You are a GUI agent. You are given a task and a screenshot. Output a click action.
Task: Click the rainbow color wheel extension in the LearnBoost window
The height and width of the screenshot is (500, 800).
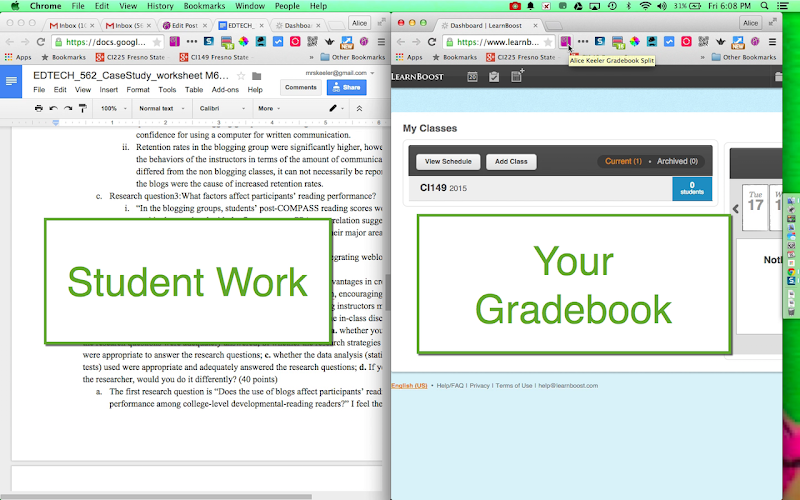point(634,42)
